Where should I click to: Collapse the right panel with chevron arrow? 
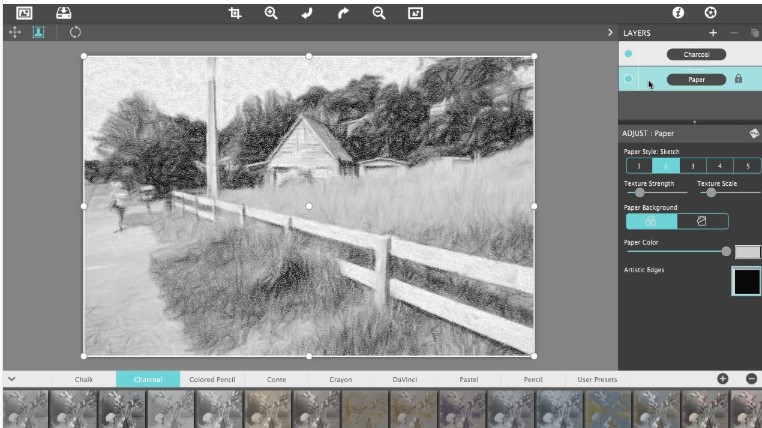pos(610,33)
